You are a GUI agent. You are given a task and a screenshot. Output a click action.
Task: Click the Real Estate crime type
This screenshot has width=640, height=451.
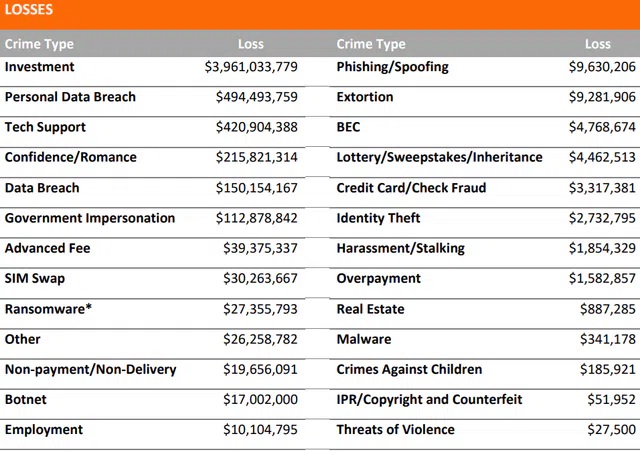point(371,309)
